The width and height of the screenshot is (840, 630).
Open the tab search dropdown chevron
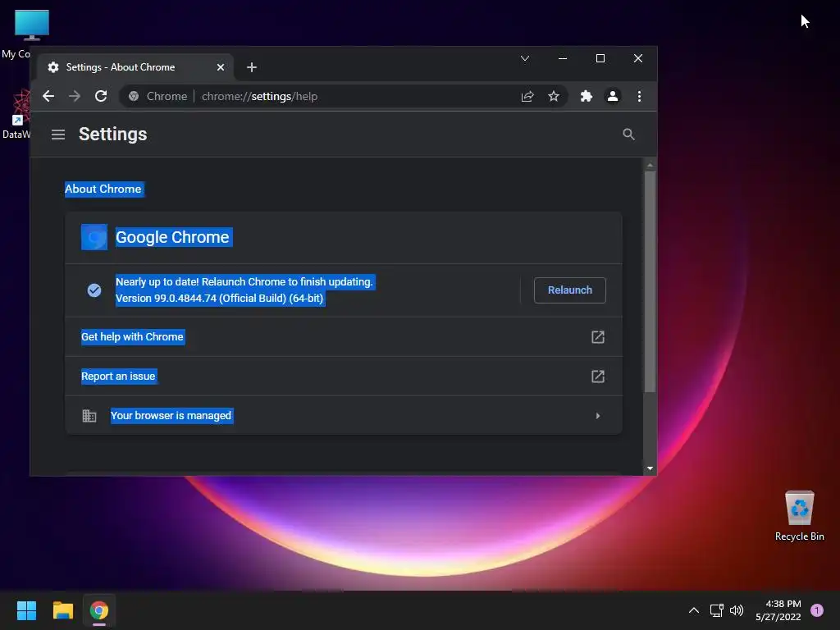(x=525, y=58)
